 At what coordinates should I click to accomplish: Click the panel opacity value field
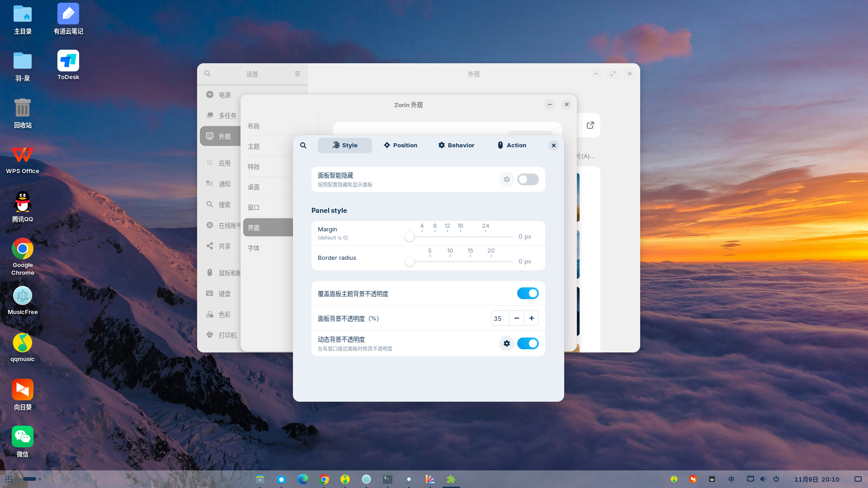click(x=500, y=318)
